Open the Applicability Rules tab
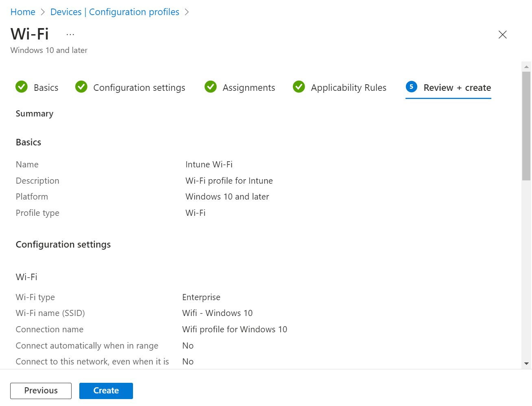532x406 pixels. (x=349, y=88)
